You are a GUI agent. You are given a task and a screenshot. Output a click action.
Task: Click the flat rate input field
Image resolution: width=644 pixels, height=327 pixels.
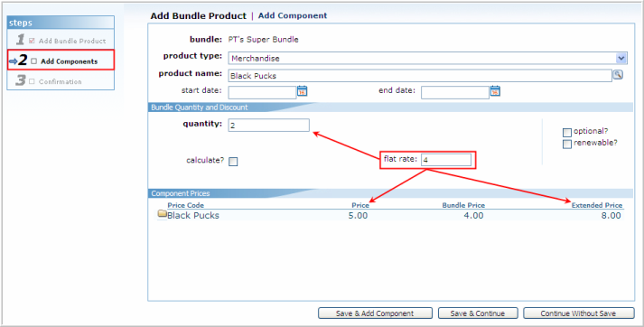446,160
